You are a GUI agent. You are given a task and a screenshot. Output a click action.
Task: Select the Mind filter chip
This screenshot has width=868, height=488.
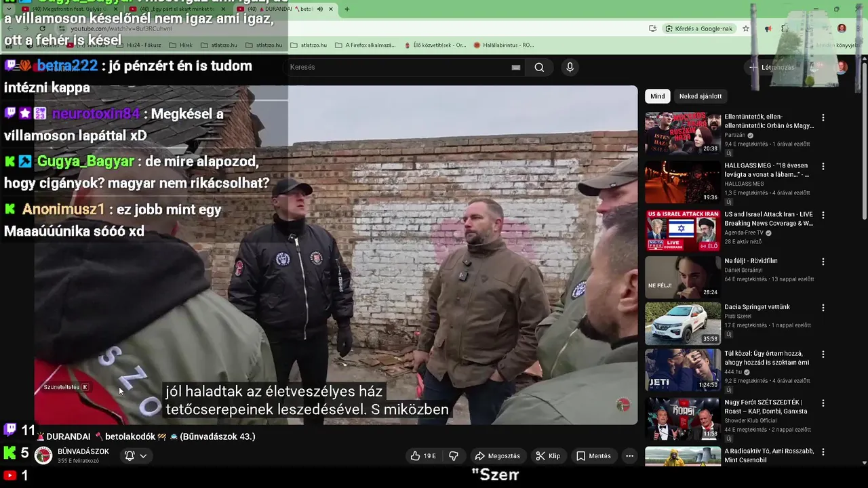coord(657,96)
